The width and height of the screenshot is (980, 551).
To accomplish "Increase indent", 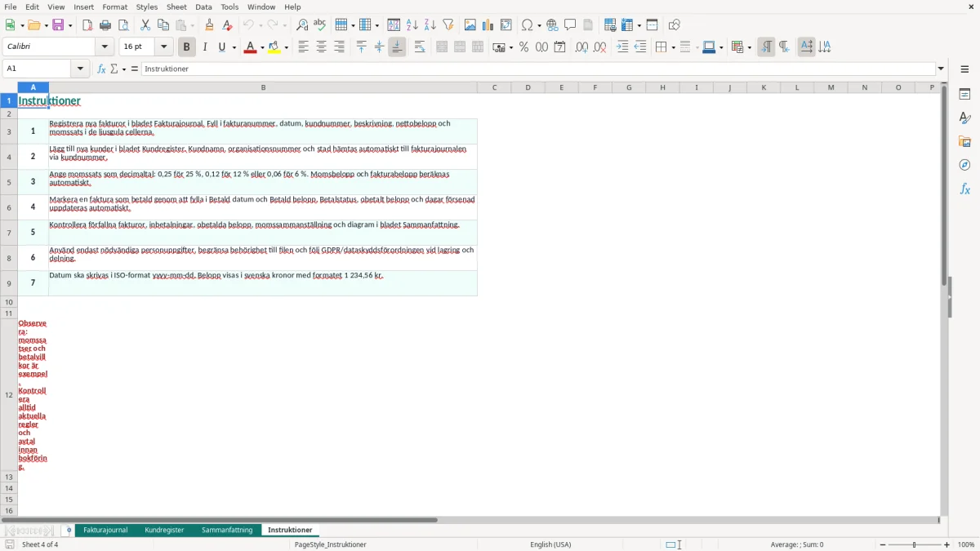I will point(622,47).
